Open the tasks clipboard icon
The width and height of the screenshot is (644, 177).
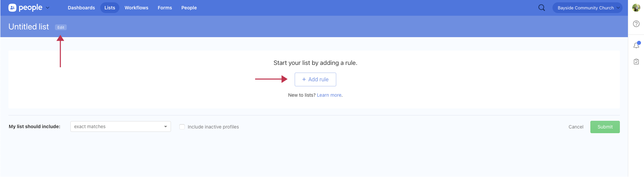(636, 62)
